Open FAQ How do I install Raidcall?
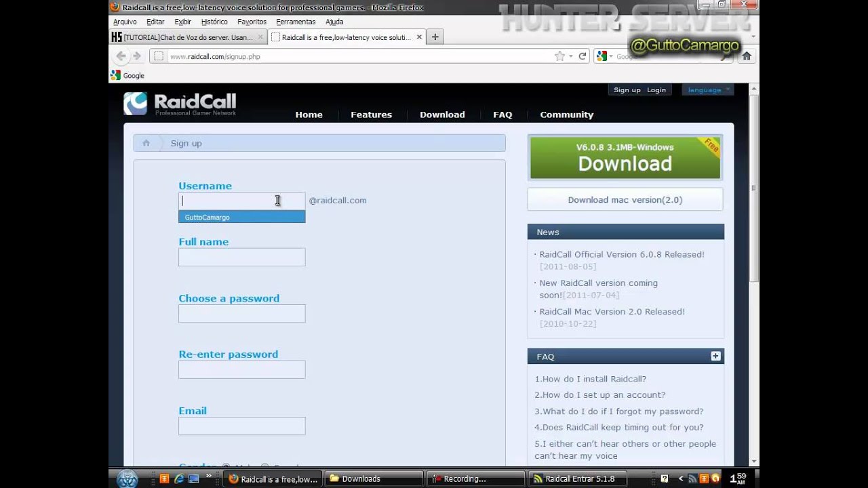868x488 pixels. pyautogui.click(x=590, y=379)
